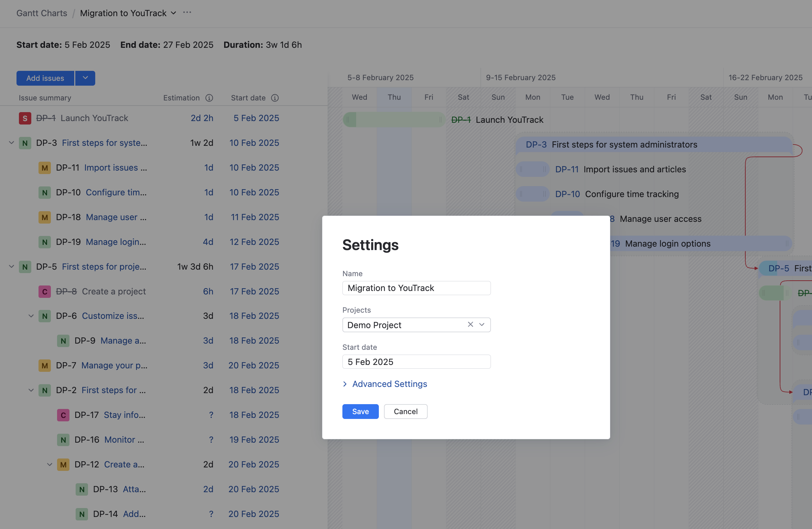812x529 pixels.
Task: Click the M priority badge on DP-11
Action: 44,168
